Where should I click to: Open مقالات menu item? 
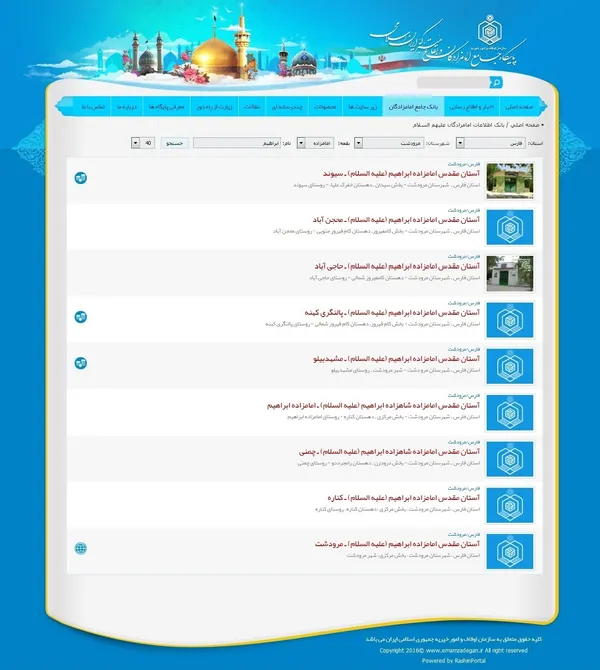coord(252,107)
